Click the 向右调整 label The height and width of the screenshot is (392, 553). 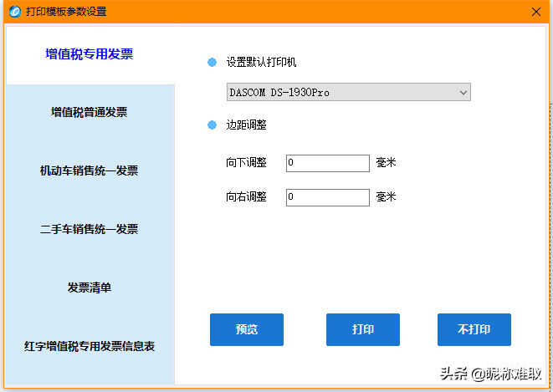[x=246, y=196]
